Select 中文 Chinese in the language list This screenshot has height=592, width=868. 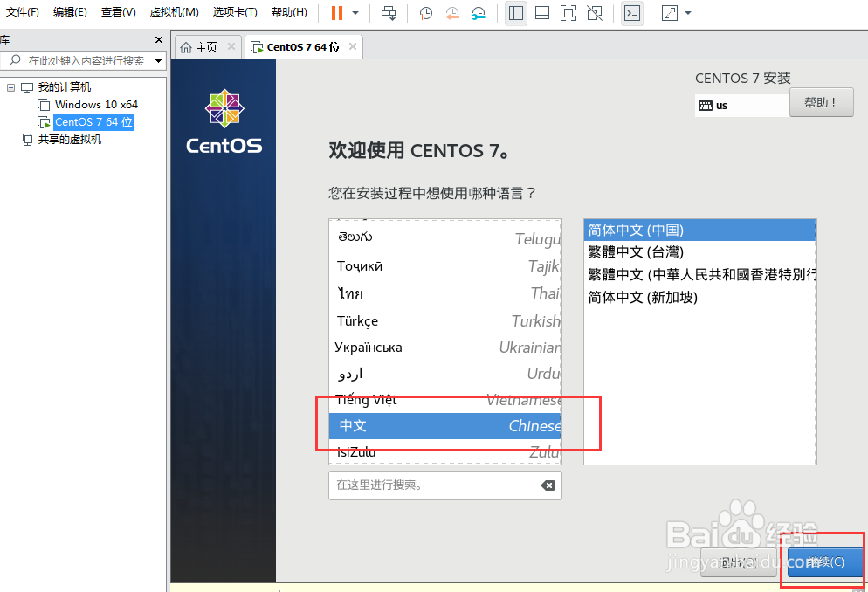[445, 426]
